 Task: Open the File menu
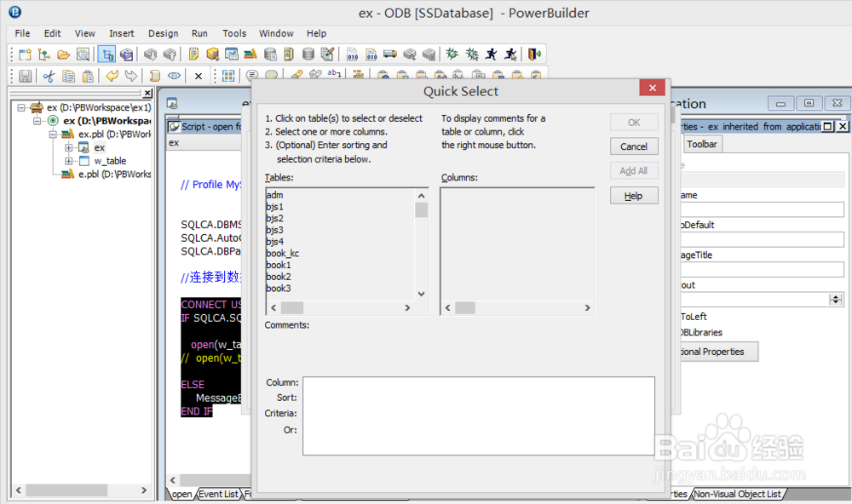pyautogui.click(x=22, y=33)
